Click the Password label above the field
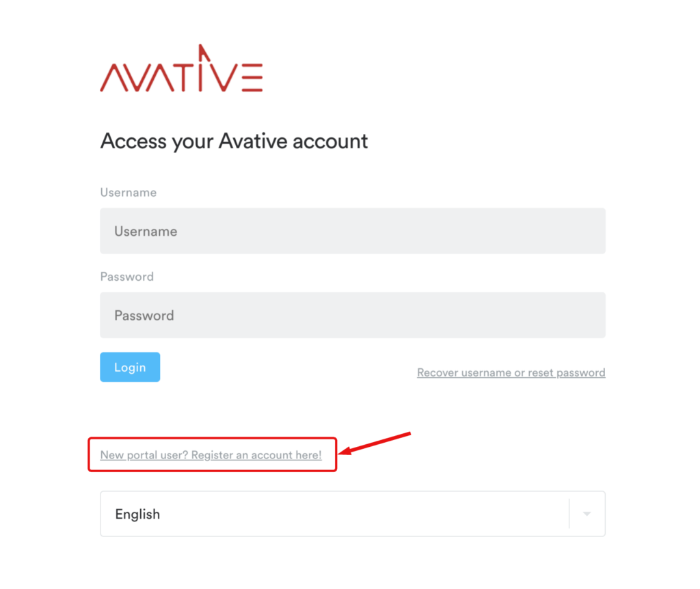 pos(126,277)
